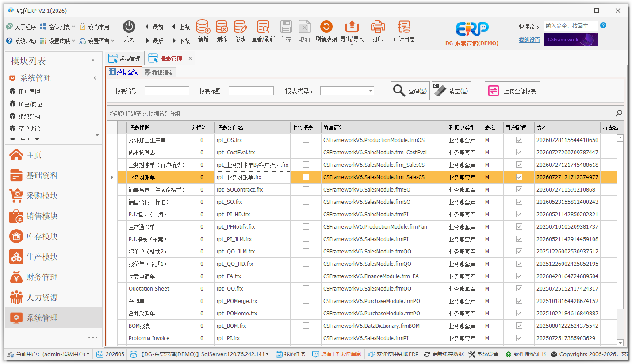Click 更新缓存数据 in status bar

click(444, 354)
